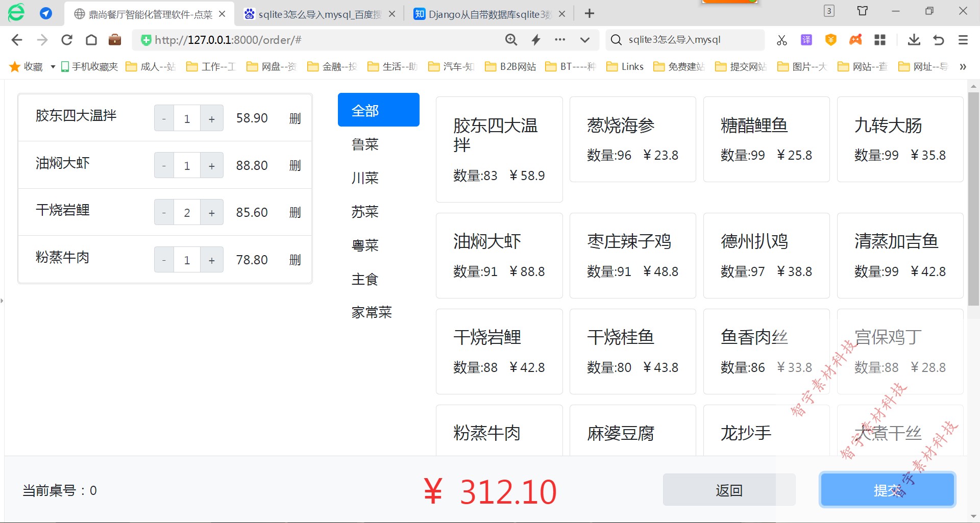This screenshot has height=523, width=980.
Task: Go back with the browser back arrow
Action: pos(17,40)
